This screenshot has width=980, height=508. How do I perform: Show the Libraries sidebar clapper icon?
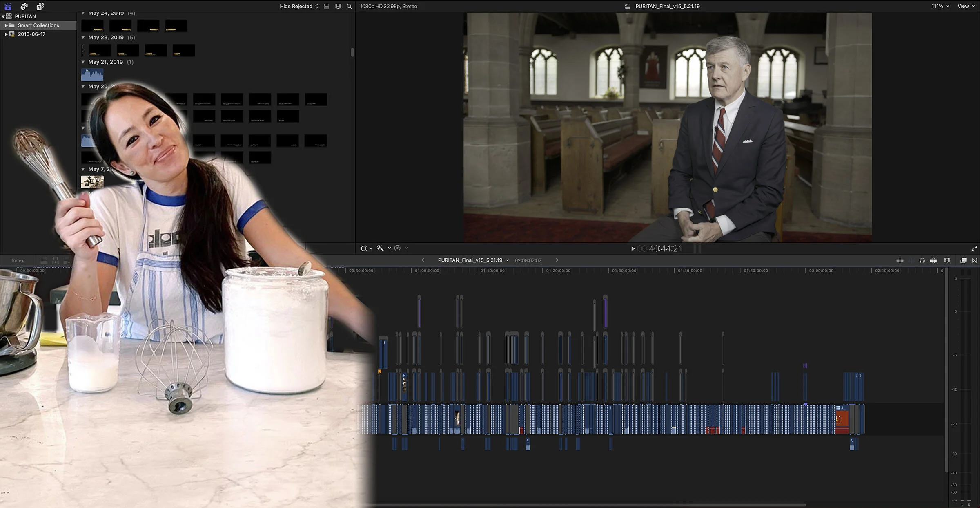pyautogui.click(x=8, y=6)
